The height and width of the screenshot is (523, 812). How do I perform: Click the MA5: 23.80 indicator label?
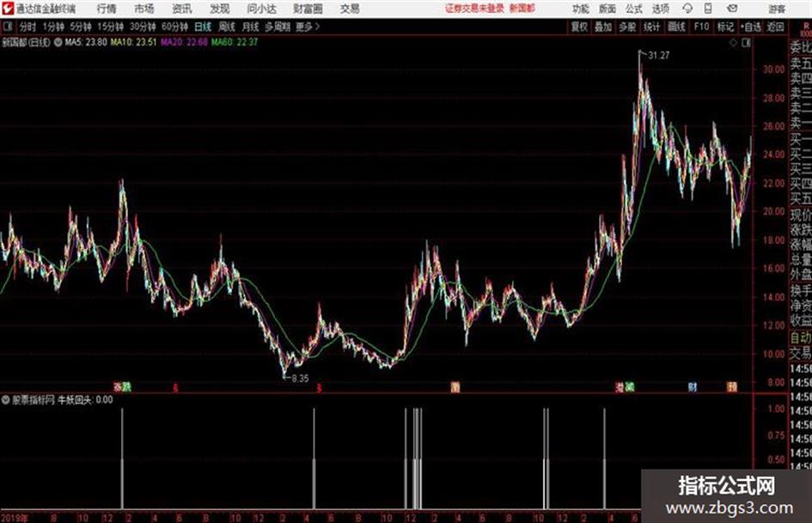(86, 42)
